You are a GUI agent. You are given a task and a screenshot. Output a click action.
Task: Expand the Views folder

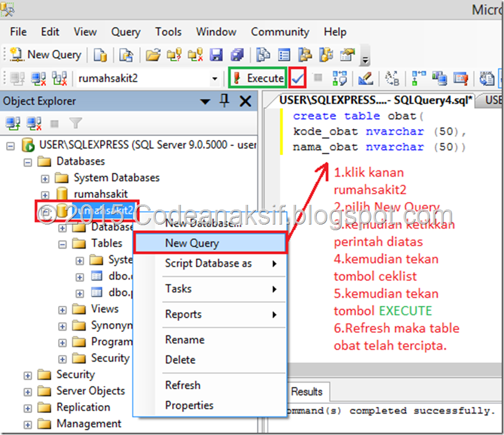pyautogui.click(x=62, y=310)
